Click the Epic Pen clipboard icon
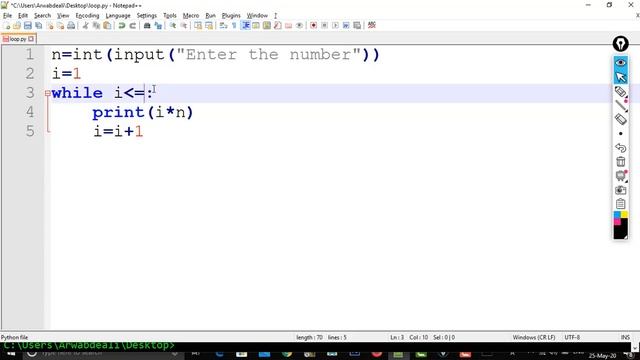The width and height of the screenshot is (640, 360). point(620,204)
